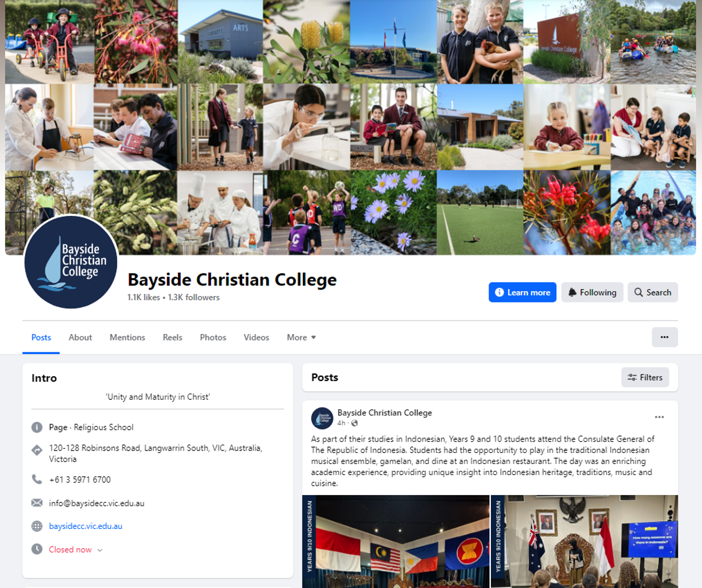Viewport: 702px width, 588px height.
Task: Click the location direction icon beside address
Action: click(x=37, y=450)
